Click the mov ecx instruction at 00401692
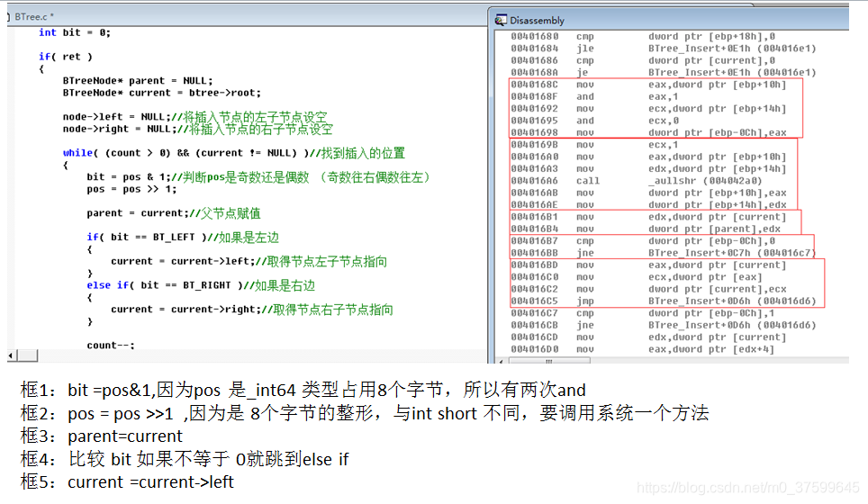868x504 pixels. [648, 109]
